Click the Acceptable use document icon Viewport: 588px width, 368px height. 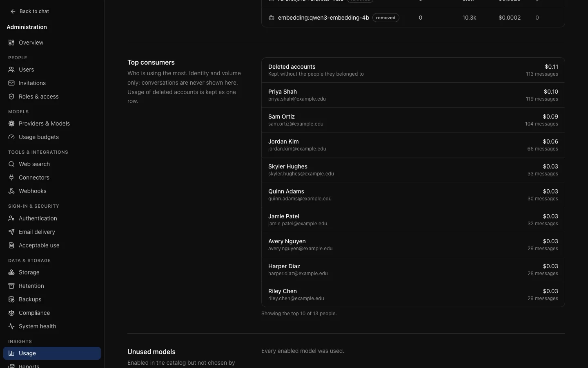coord(11,245)
